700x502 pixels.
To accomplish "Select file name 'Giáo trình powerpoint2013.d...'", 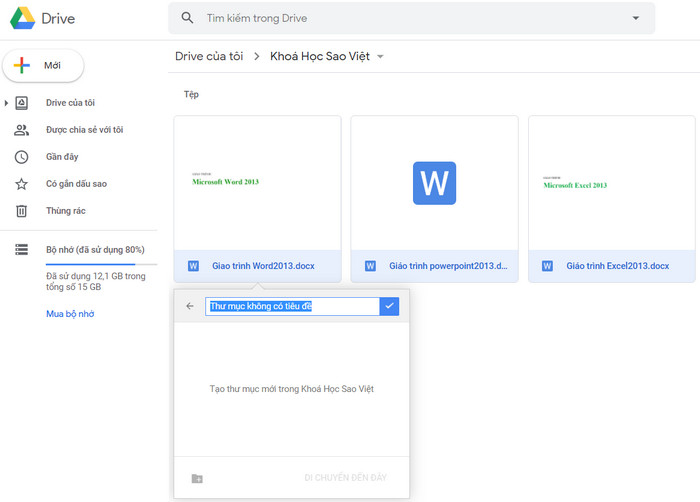I will (448, 266).
